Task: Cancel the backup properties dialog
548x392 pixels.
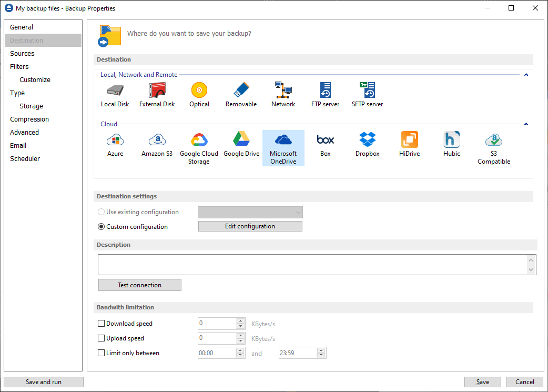Action: 524,382
